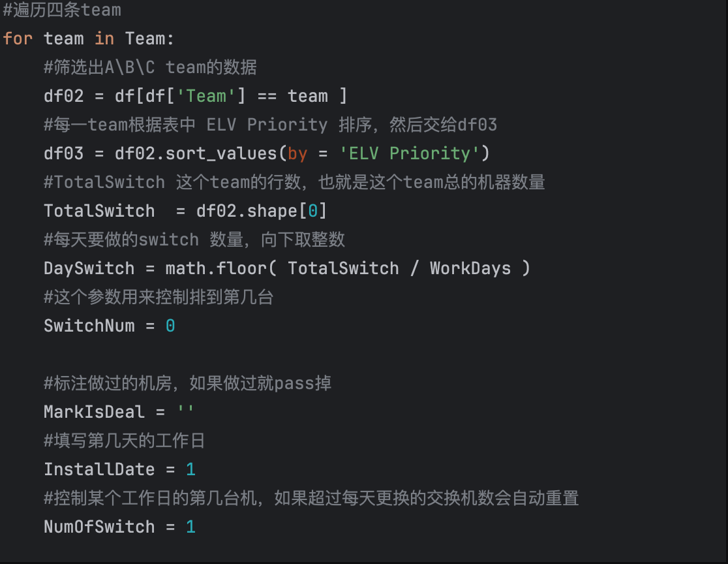Click the comment '#遍历四条team'

[62, 10]
